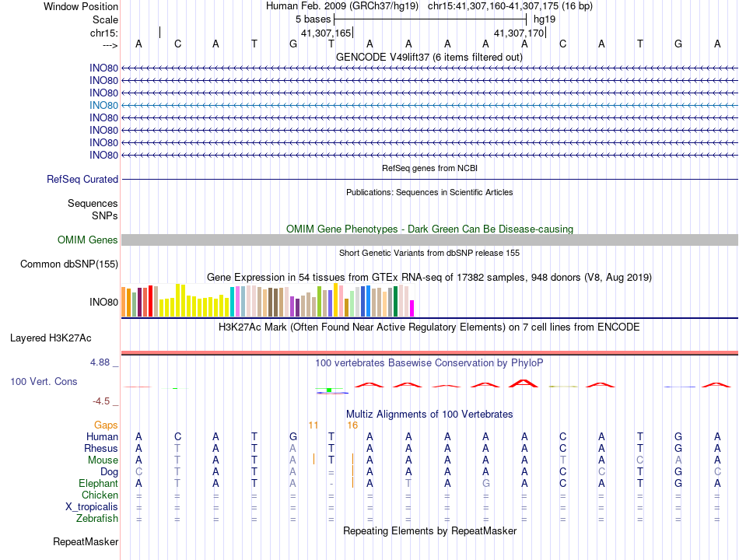Click the gap count 16 in Gaps row
Viewport: 739px width, 560px height.
coord(352,425)
